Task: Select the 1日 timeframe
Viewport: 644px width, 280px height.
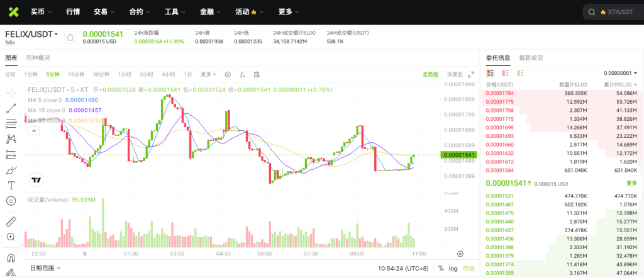Action: point(187,74)
